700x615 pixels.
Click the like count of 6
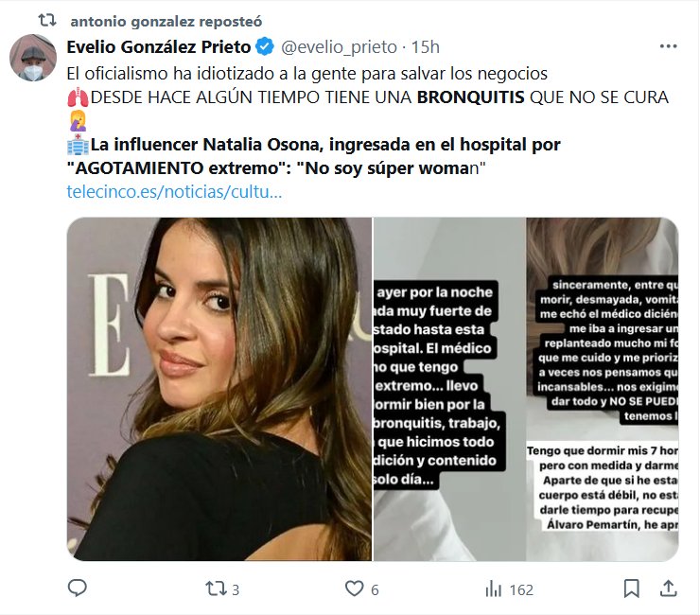[375, 589]
